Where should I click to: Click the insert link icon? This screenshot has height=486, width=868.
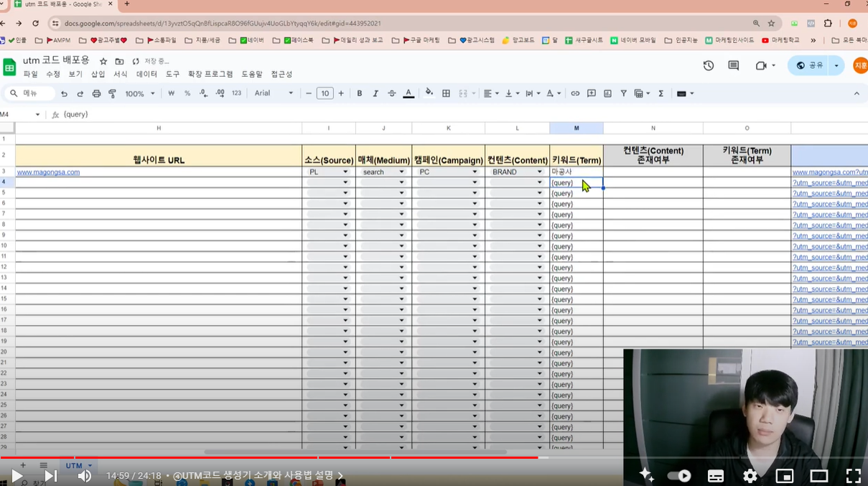click(x=575, y=93)
